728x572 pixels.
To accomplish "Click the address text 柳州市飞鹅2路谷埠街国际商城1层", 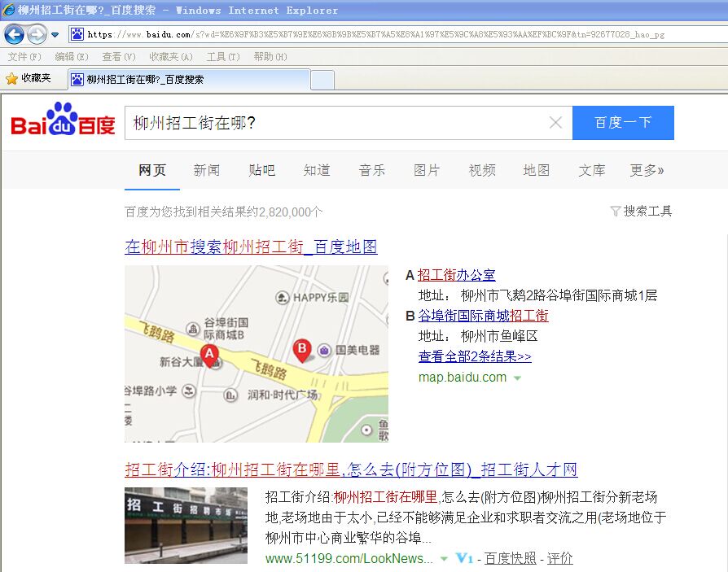I will (x=559, y=295).
